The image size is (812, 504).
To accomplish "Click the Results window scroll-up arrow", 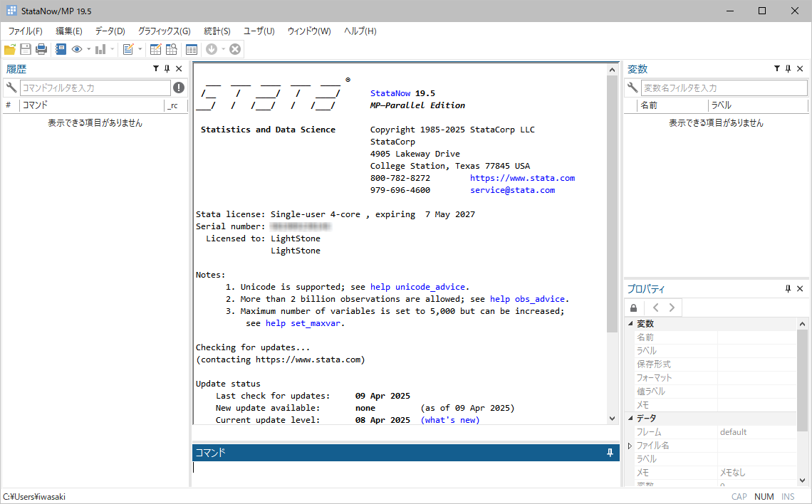I will point(612,70).
